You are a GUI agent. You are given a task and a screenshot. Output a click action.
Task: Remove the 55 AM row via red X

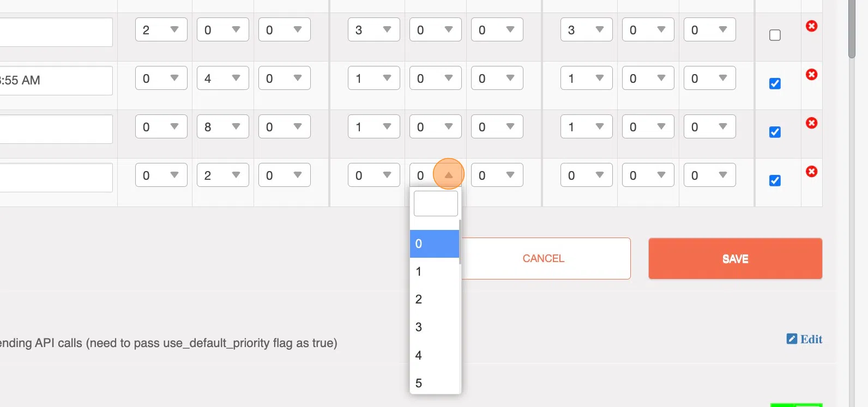point(811,74)
